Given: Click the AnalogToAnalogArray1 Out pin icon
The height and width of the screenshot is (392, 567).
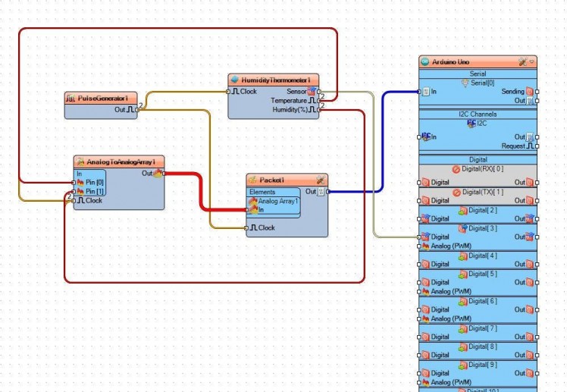Looking at the screenshot, I should [x=158, y=173].
